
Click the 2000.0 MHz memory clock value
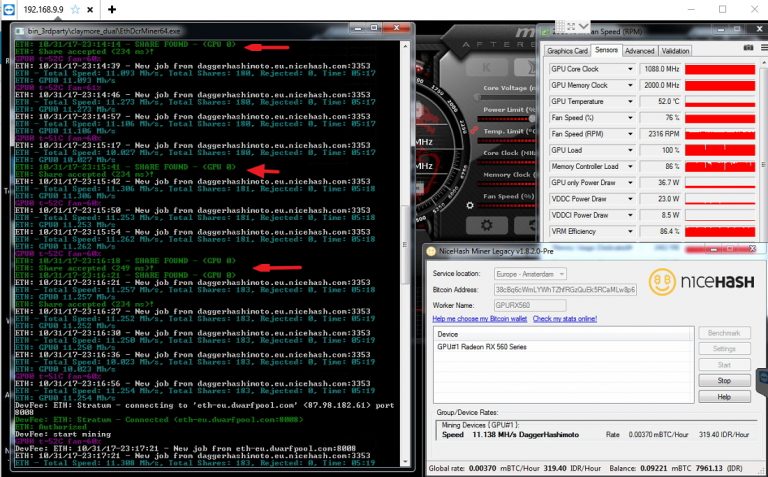660,85
